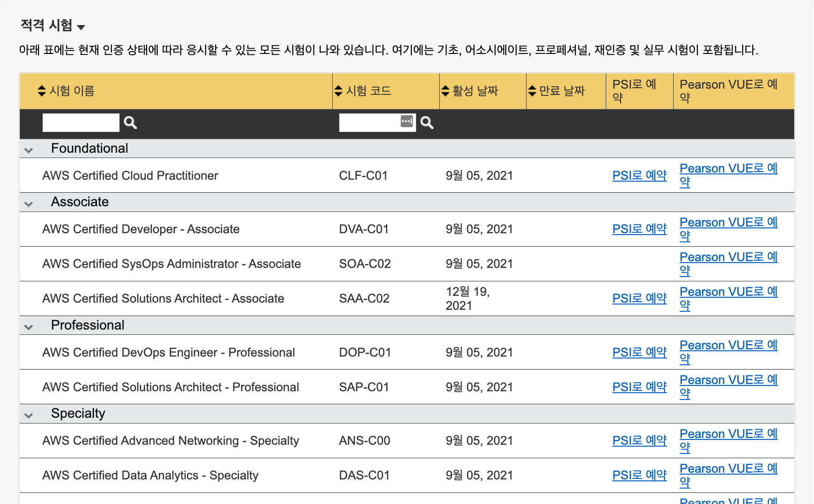Click exam code SAA-C02
The height and width of the screenshot is (504, 814).
coord(364,298)
